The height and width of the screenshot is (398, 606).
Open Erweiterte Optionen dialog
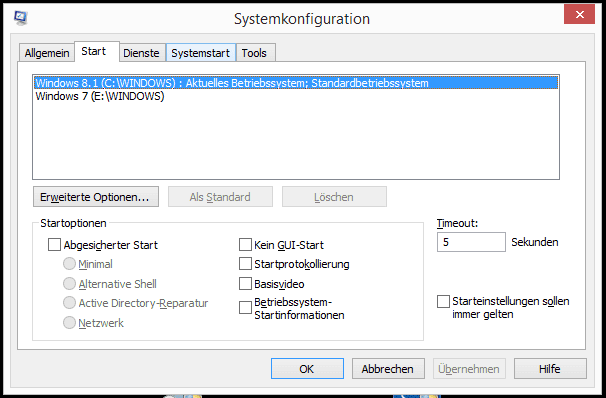[95, 197]
